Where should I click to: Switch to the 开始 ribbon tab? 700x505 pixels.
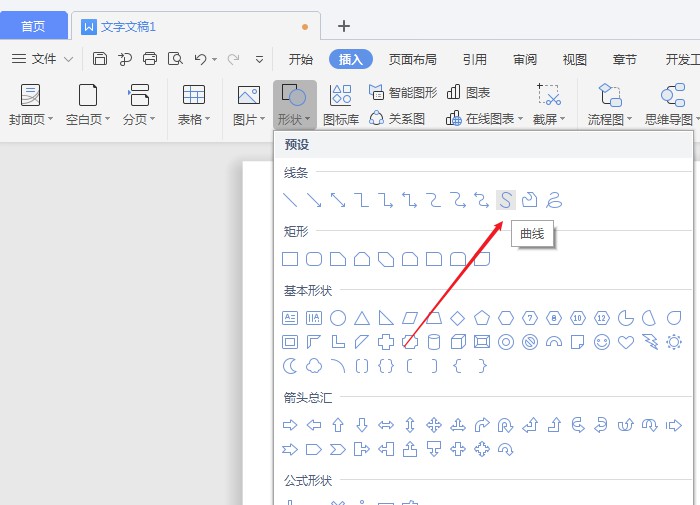tap(300, 59)
